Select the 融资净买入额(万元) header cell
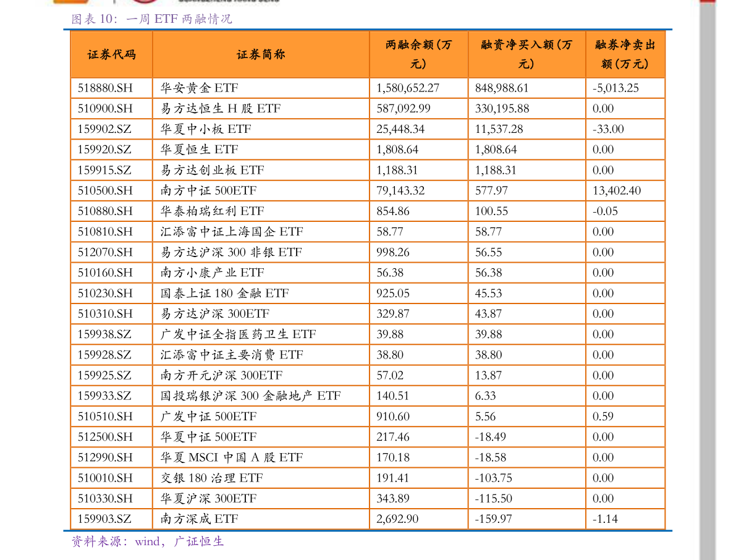The width and height of the screenshot is (736, 560). 526,54
